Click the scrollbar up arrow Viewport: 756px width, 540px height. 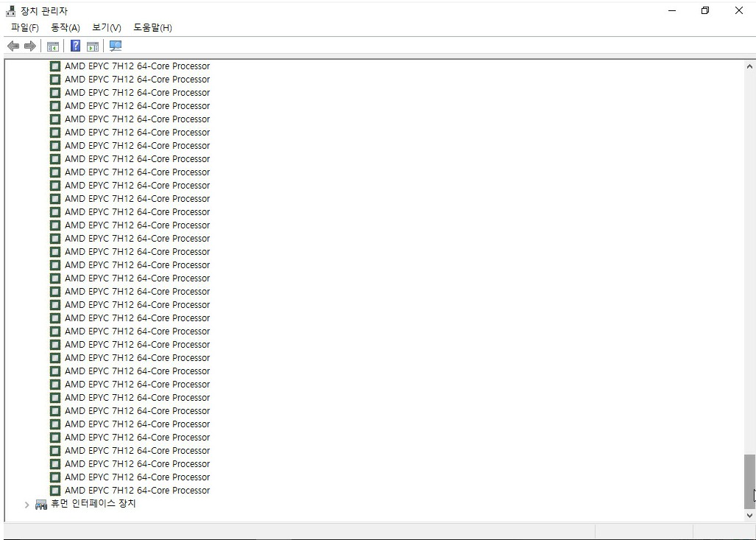[x=749, y=66]
